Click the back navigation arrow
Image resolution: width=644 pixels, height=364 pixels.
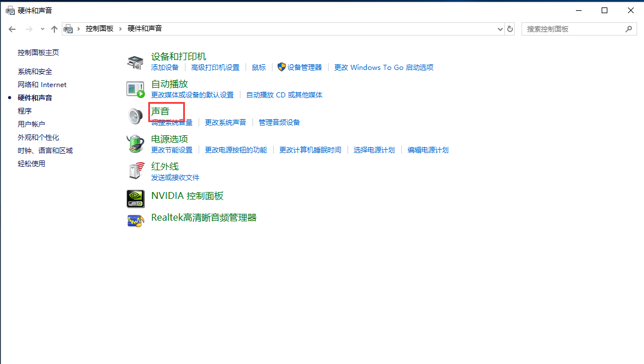pos(11,28)
